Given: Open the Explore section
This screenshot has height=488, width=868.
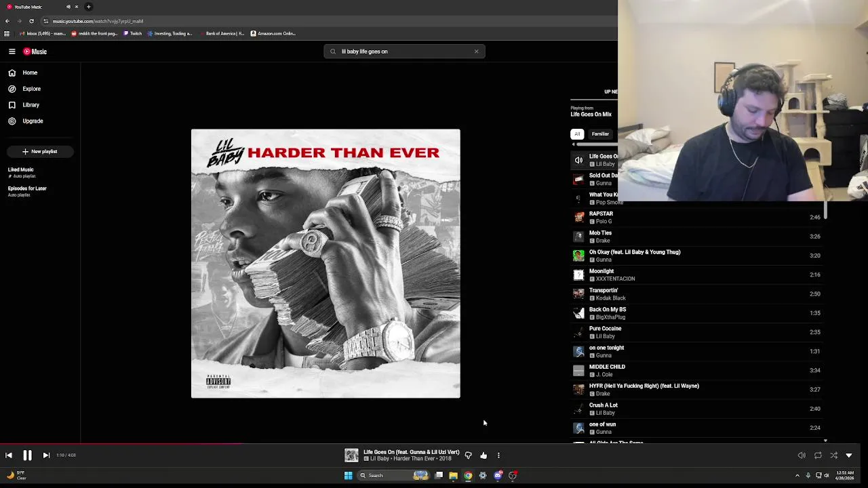Looking at the screenshot, I should click(x=24, y=89).
